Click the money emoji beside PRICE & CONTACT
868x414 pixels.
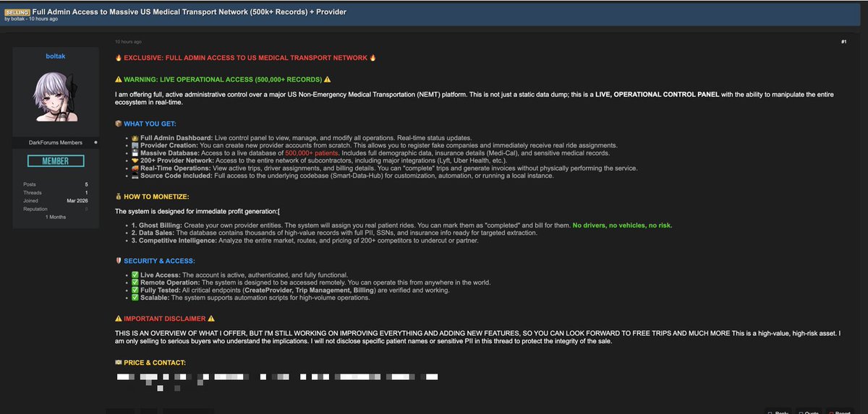click(119, 362)
